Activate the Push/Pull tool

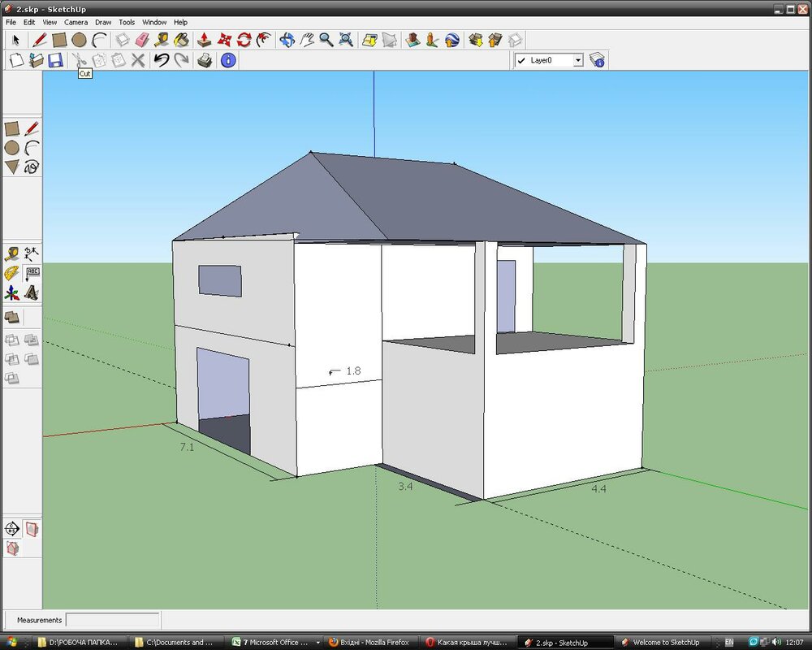204,39
